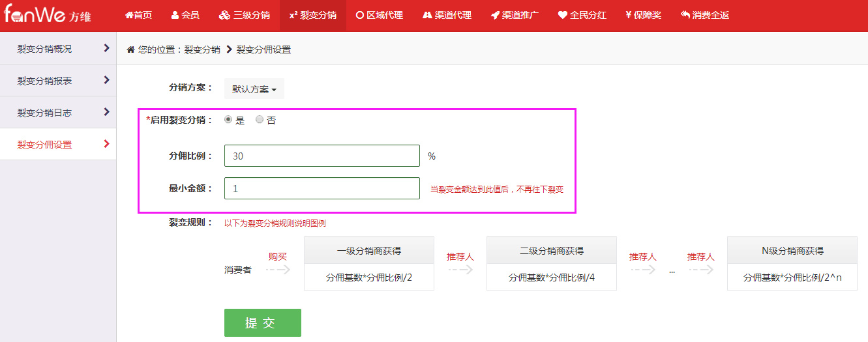Click the 三级分销 nodes icon
Viewport: 868px width, 342px height.
point(224,15)
